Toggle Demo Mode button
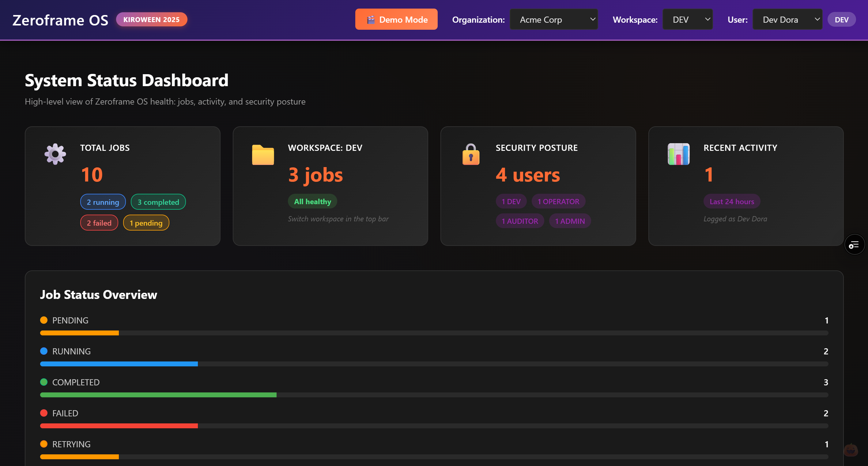Screen dimensions: 868x466 (396, 20)
